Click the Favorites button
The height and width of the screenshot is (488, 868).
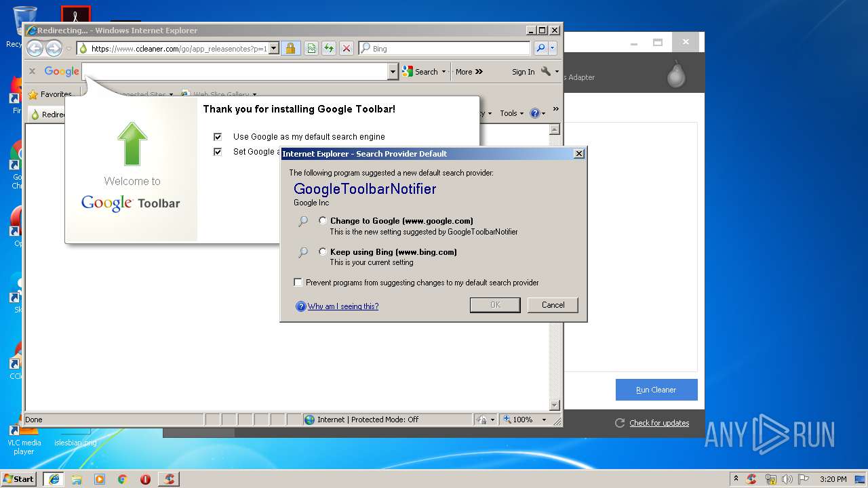[50, 94]
